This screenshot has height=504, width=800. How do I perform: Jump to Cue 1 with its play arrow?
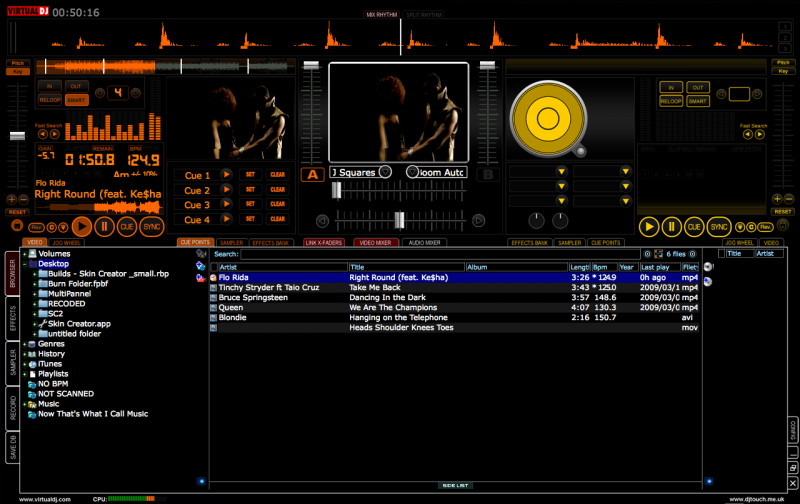(226, 174)
